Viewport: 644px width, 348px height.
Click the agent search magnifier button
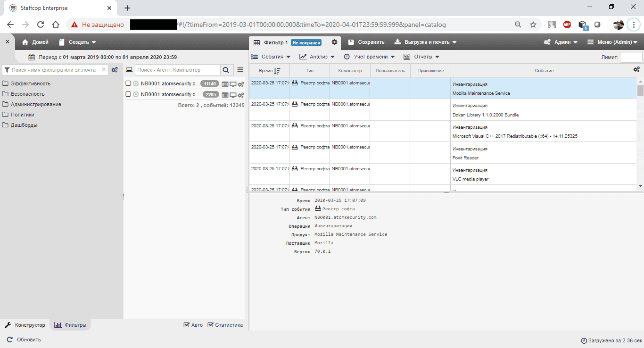226,70
